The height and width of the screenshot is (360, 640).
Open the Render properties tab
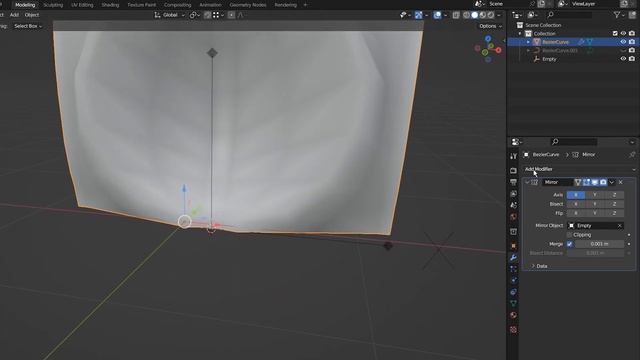click(x=513, y=171)
